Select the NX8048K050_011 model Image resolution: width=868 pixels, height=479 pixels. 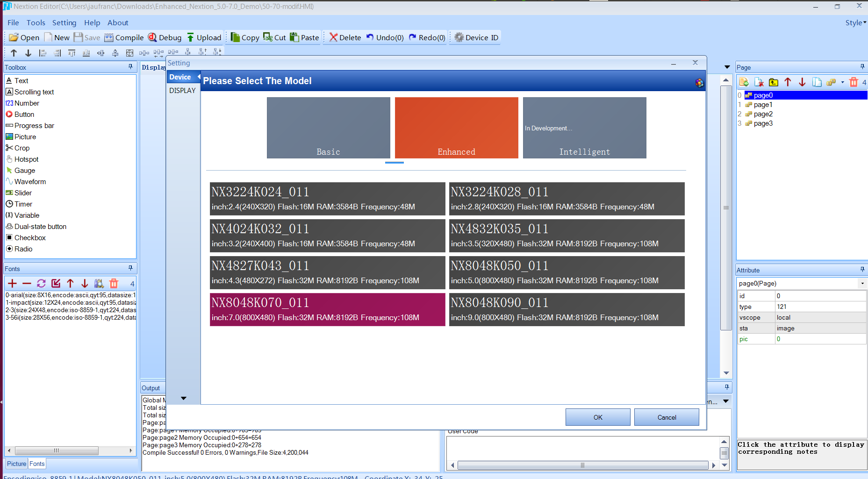click(567, 272)
